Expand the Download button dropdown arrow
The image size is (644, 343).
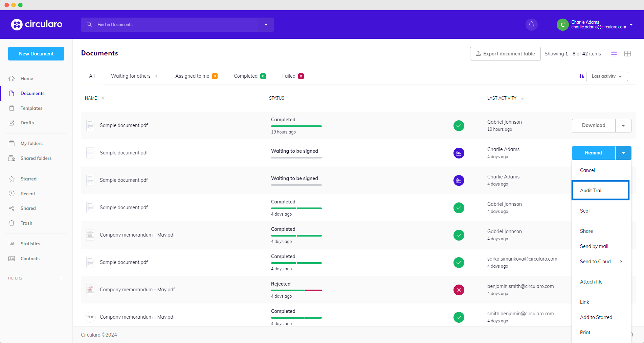tap(623, 125)
